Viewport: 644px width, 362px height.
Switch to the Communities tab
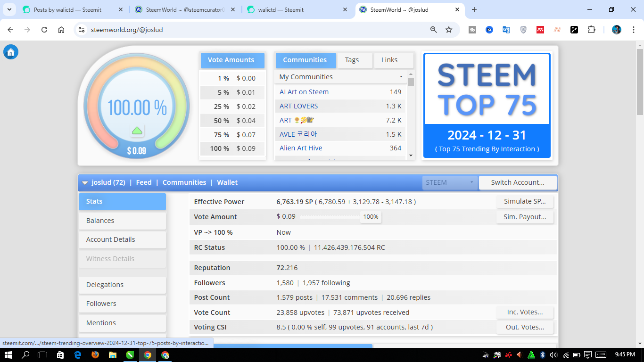pyautogui.click(x=305, y=60)
